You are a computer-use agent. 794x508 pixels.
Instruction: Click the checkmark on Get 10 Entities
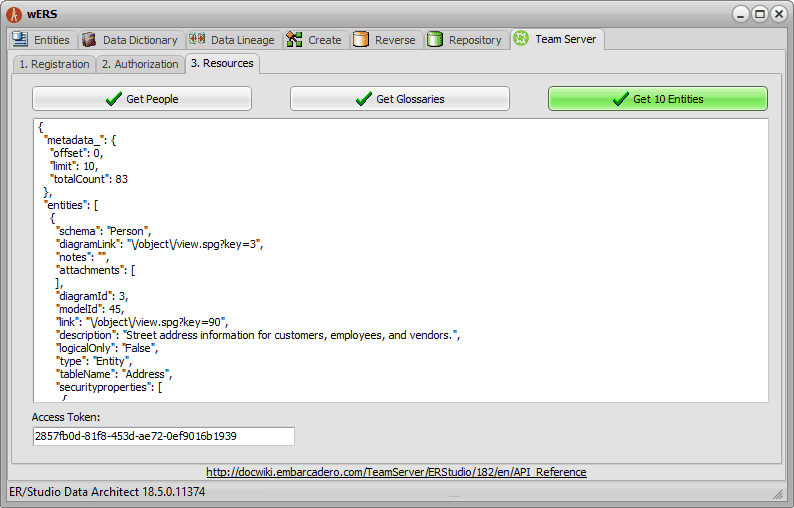[x=621, y=99]
